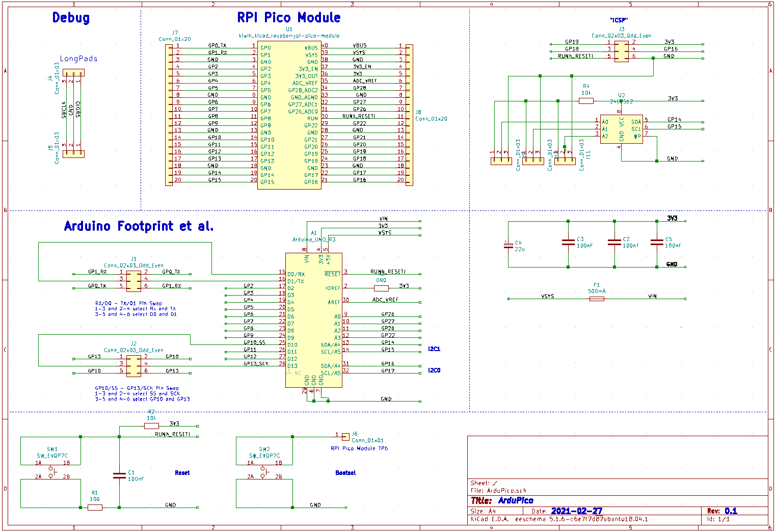
Task: Select the "AREF" pin on Arduino symbol
Action: coord(334,302)
